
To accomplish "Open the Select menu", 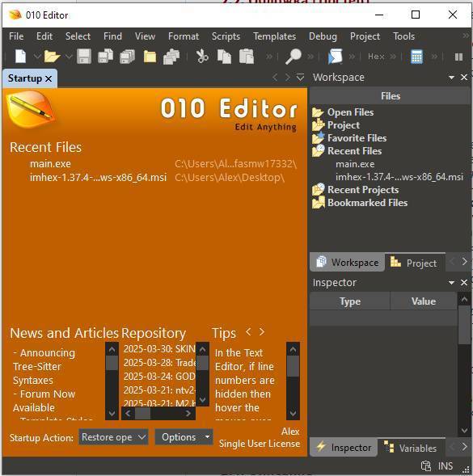I will pyautogui.click(x=78, y=36).
